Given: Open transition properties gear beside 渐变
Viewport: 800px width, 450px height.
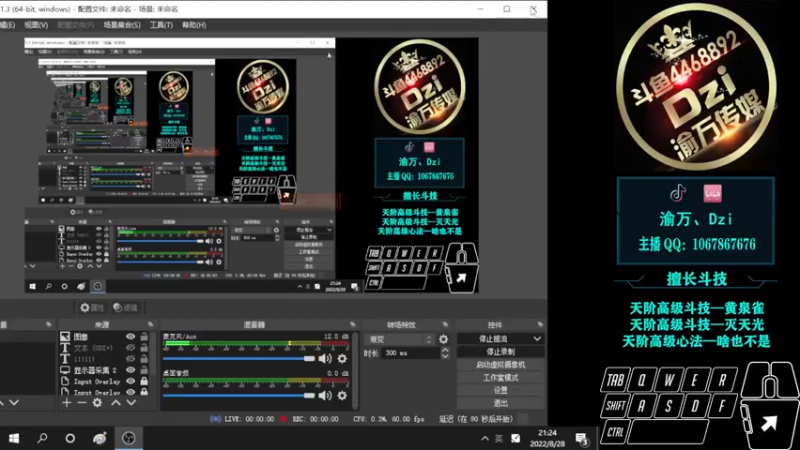Looking at the screenshot, I should [443, 339].
